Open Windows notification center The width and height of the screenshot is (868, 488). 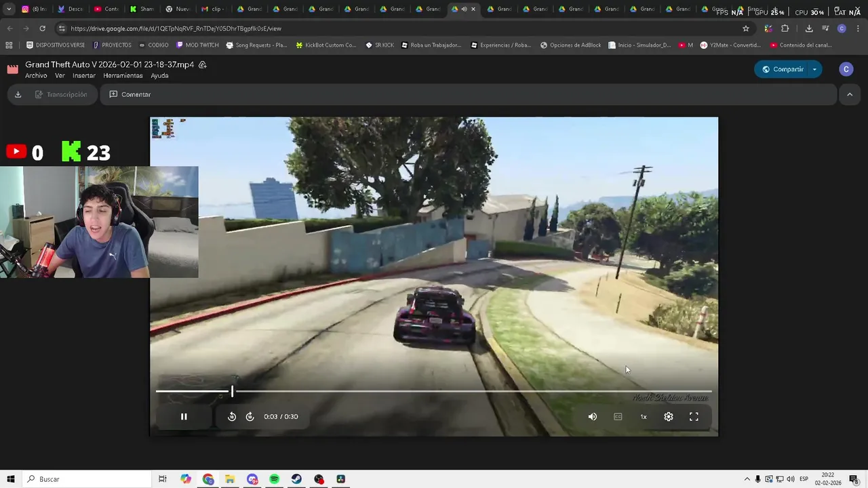[854, 479]
